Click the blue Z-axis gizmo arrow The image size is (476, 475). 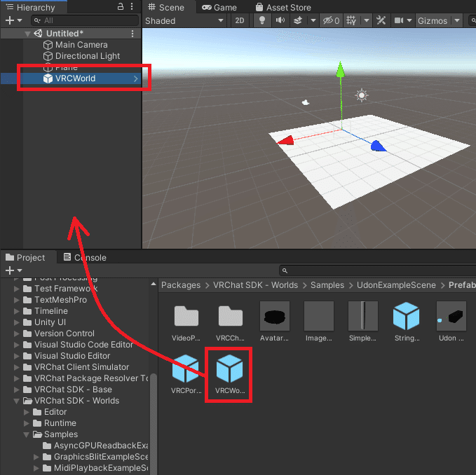379,146
